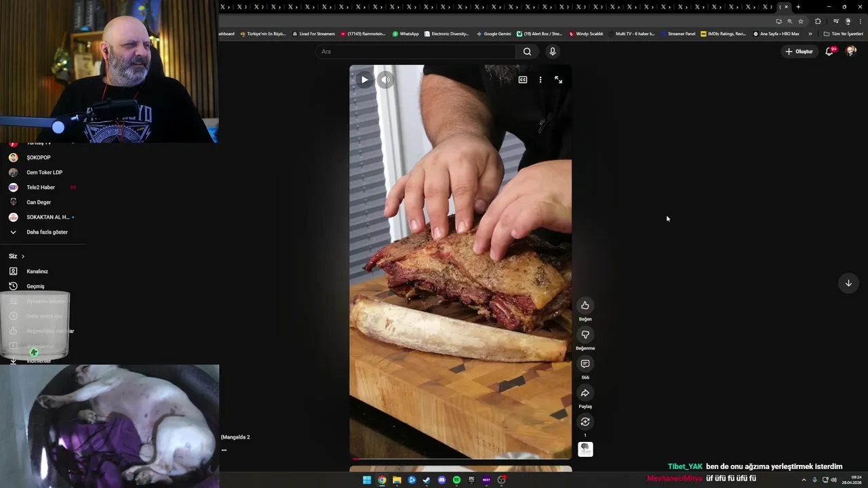Open the Streamer Panel bookmark

pyautogui.click(x=678, y=33)
